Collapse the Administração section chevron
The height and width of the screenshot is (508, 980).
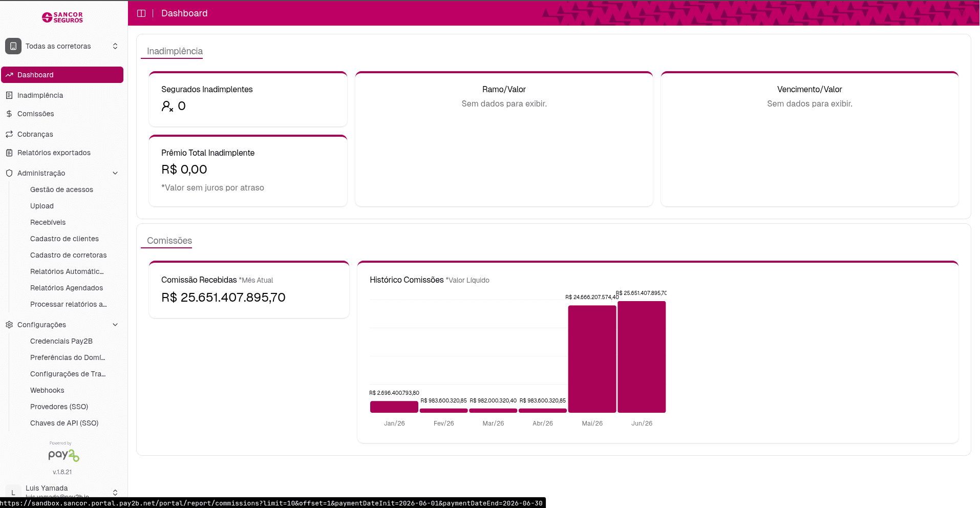[115, 173]
